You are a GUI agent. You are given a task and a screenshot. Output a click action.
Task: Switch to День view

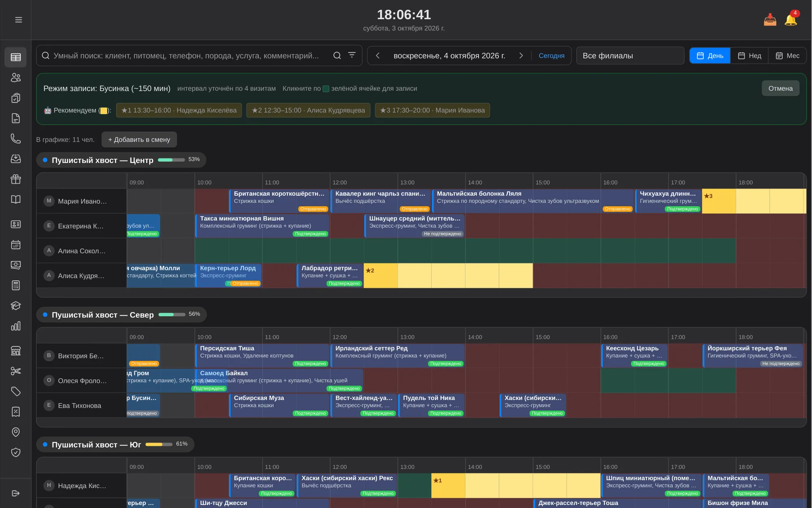click(x=710, y=56)
